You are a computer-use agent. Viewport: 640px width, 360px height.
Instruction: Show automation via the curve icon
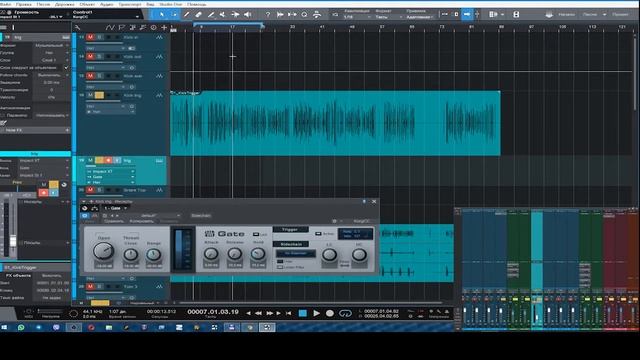[x=109, y=27]
